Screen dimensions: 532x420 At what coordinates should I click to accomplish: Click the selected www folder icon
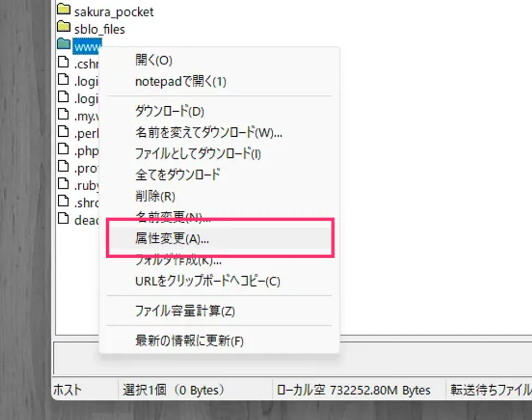click(x=64, y=44)
